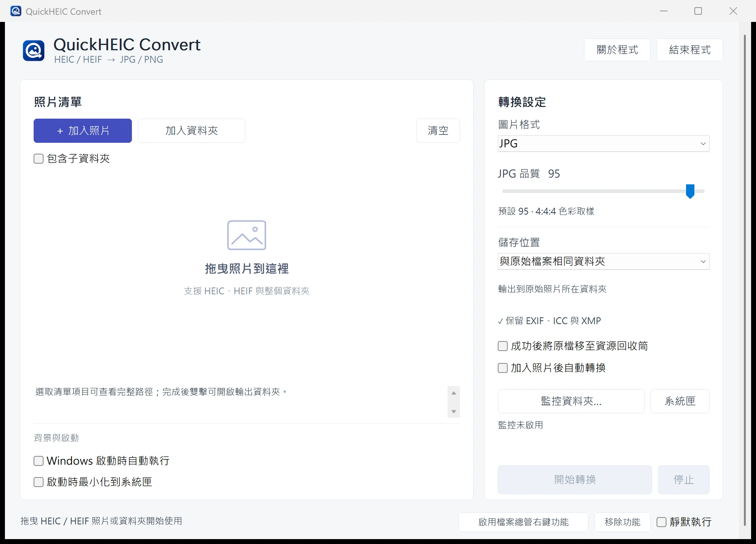Image resolution: width=756 pixels, height=544 pixels.
Task: Open the 圖片格式 JPG dropdown
Action: (x=603, y=144)
